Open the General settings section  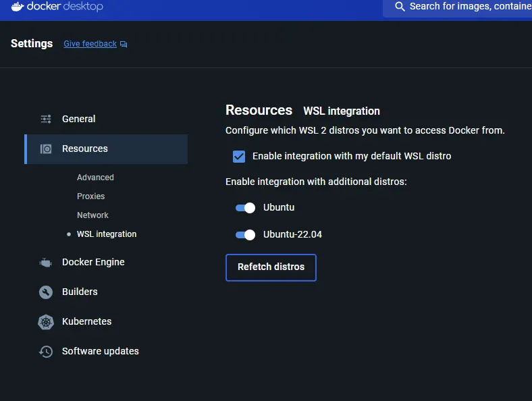click(106, 119)
